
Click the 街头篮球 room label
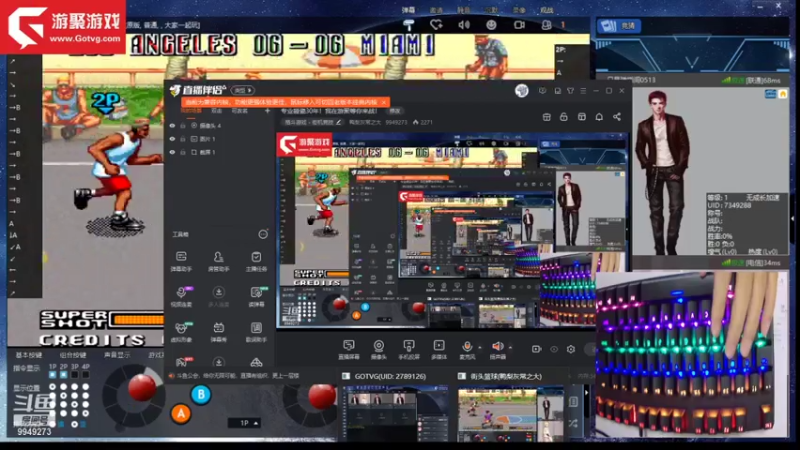506,376
